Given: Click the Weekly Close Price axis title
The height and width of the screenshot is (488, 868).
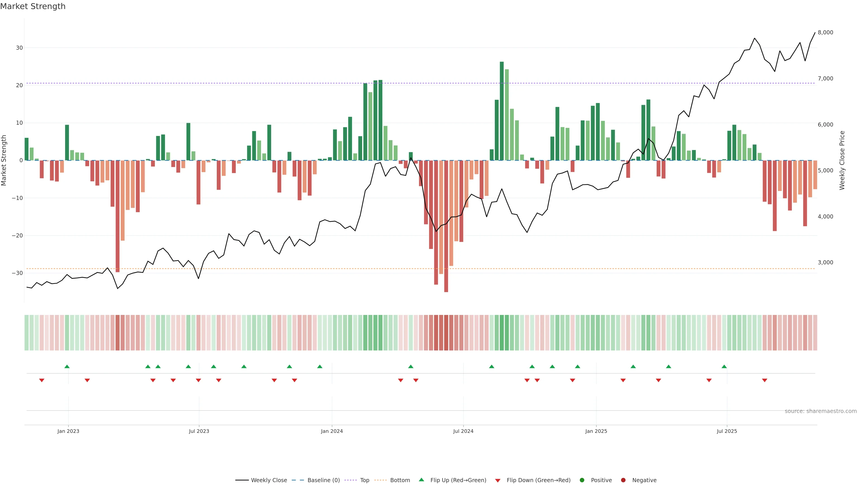Looking at the screenshot, I should pos(842,160).
